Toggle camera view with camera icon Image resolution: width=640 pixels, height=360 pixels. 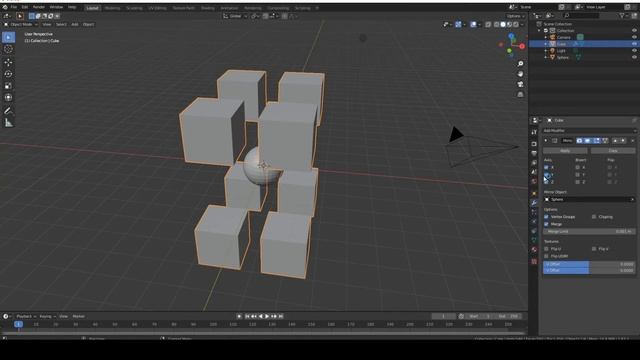[520, 84]
